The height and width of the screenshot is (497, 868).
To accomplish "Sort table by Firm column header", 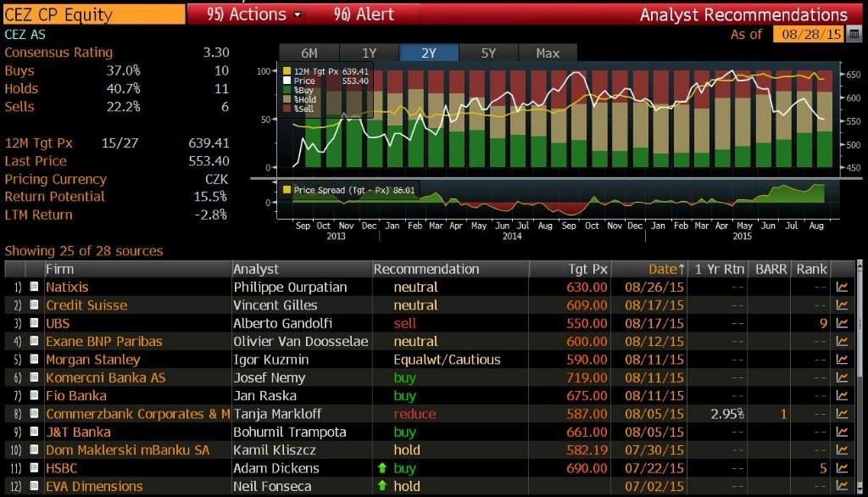I will 138,269.
